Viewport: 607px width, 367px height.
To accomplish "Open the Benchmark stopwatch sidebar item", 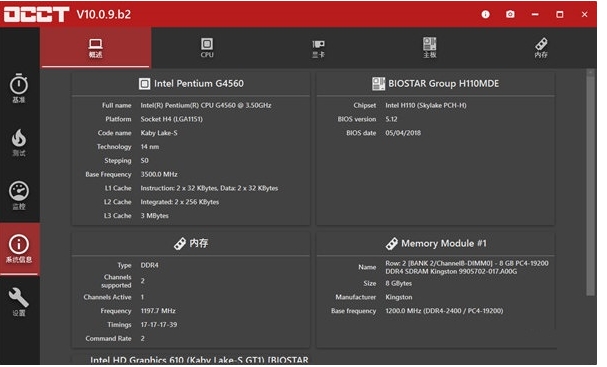I will point(19,88).
